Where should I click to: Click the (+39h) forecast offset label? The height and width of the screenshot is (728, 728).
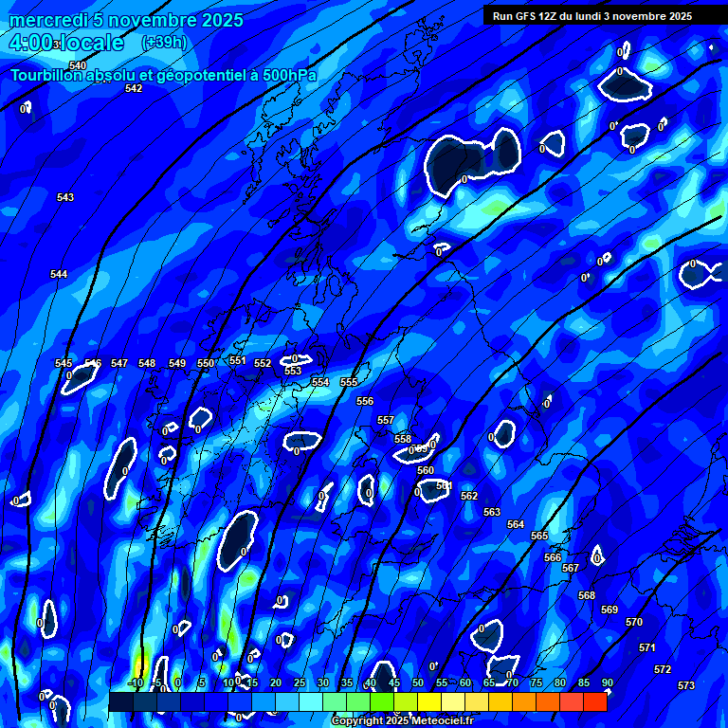point(164,43)
